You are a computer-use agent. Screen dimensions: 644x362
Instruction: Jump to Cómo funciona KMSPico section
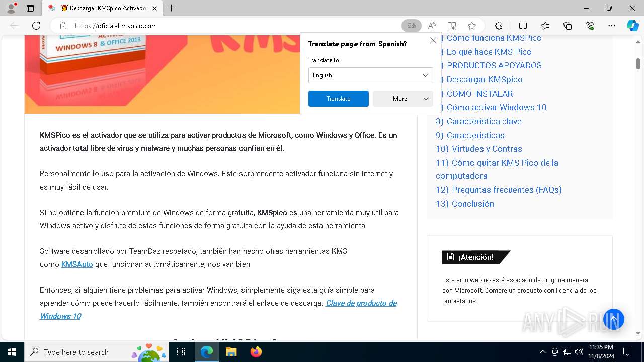coord(494,38)
